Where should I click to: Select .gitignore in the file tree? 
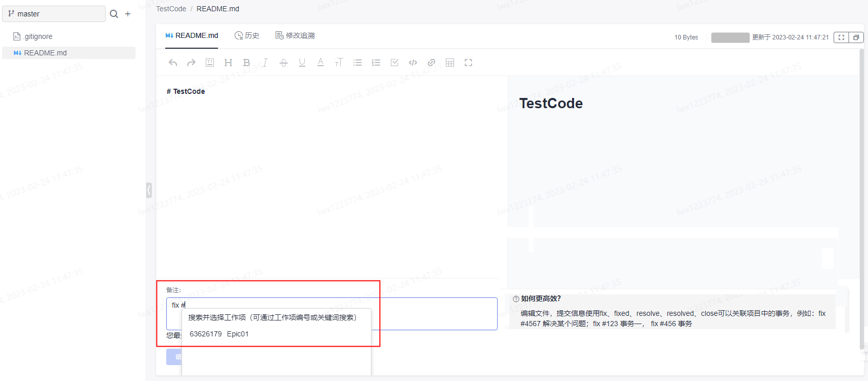(x=38, y=36)
